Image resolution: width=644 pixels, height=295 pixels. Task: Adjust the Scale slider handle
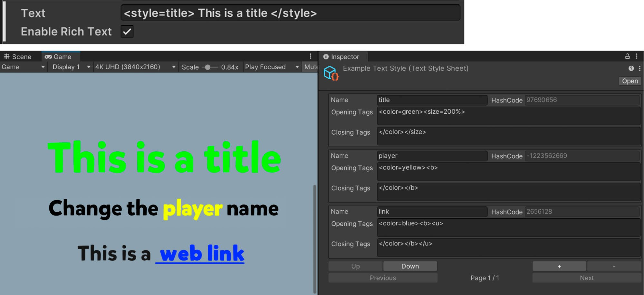point(208,67)
